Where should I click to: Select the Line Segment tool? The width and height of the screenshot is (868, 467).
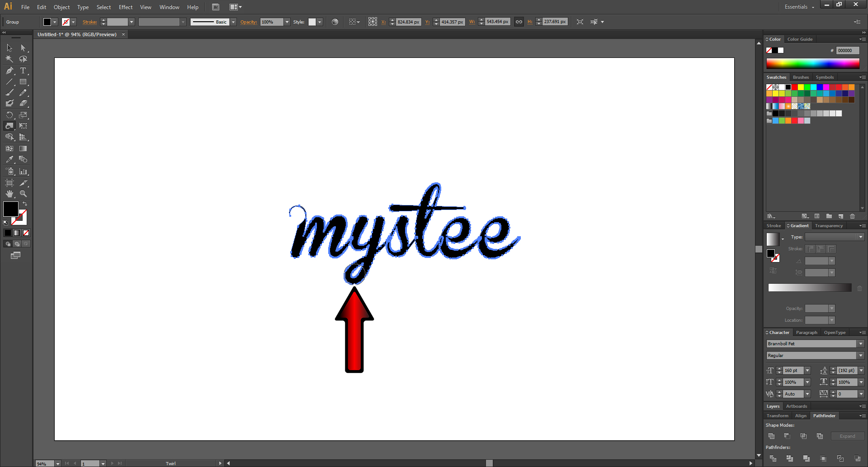click(9, 82)
